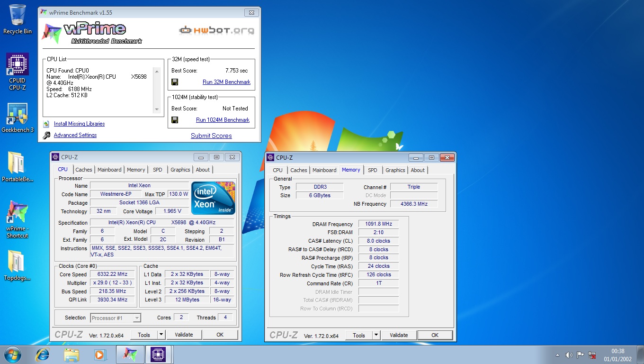Screen dimensions: 644x364
Task: Open the About tab in the CPU window
Action: (x=203, y=170)
